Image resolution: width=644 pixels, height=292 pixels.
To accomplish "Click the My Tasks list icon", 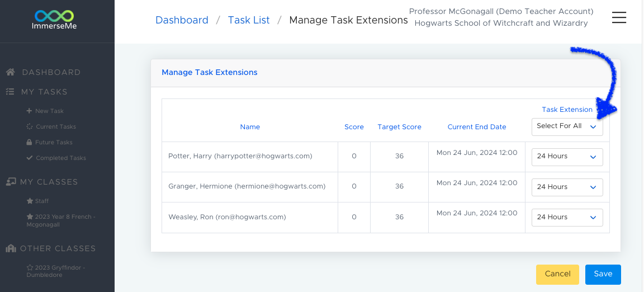I will (10, 92).
